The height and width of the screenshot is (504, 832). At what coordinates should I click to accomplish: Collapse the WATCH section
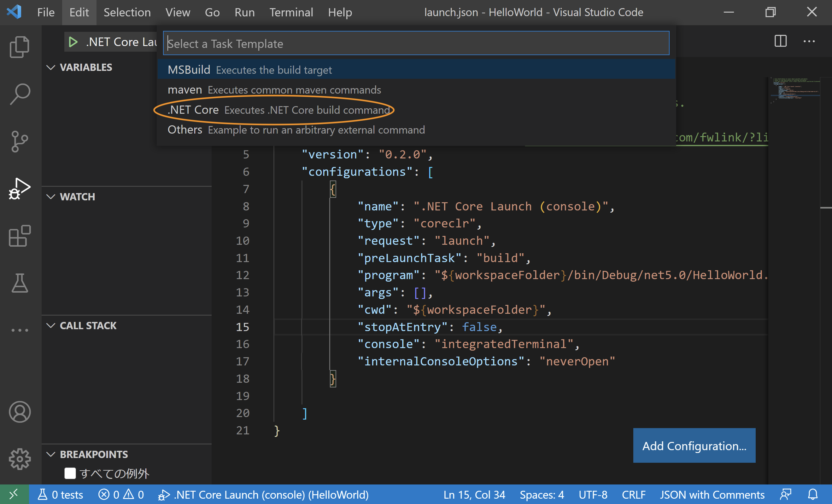pos(51,197)
